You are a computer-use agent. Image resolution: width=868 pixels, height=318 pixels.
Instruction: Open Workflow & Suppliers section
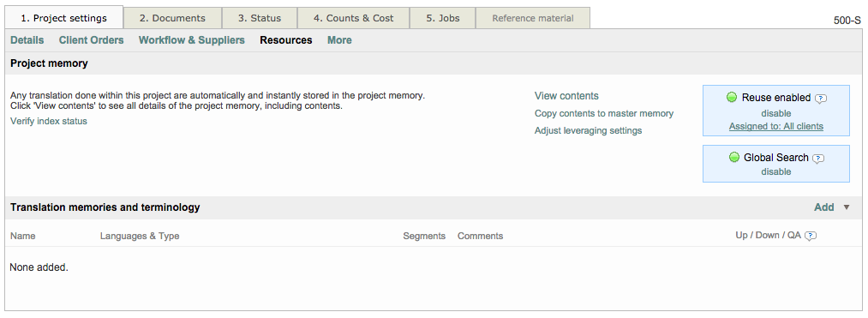click(192, 40)
